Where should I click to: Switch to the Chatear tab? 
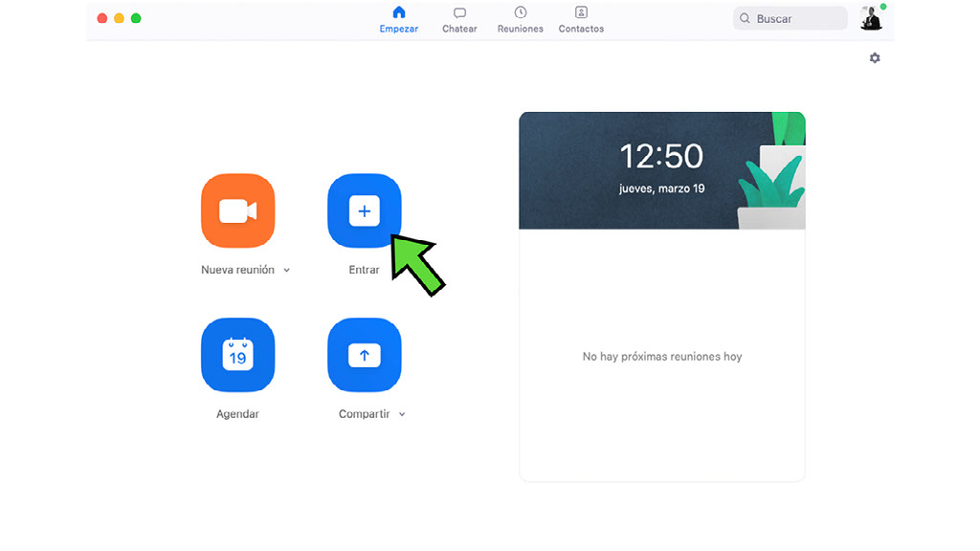pos(459,19)
